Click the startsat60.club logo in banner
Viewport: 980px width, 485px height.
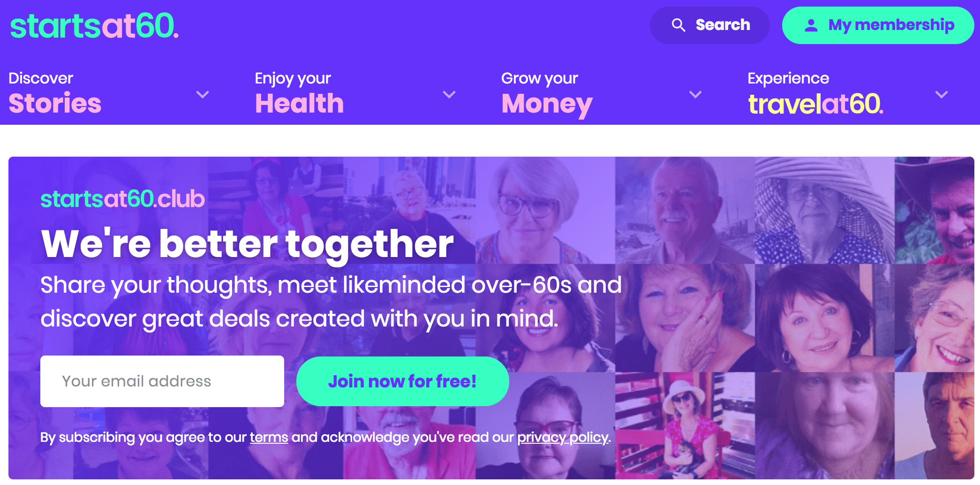[x=122, y=199]
